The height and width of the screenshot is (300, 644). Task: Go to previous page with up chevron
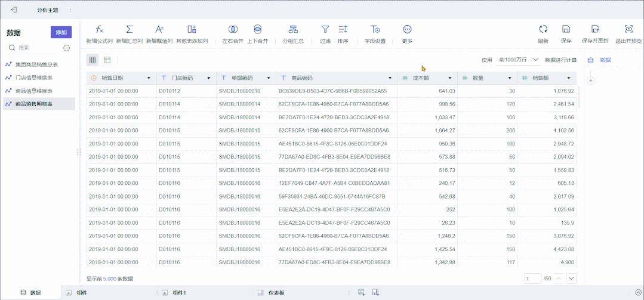tap(559, 279)
